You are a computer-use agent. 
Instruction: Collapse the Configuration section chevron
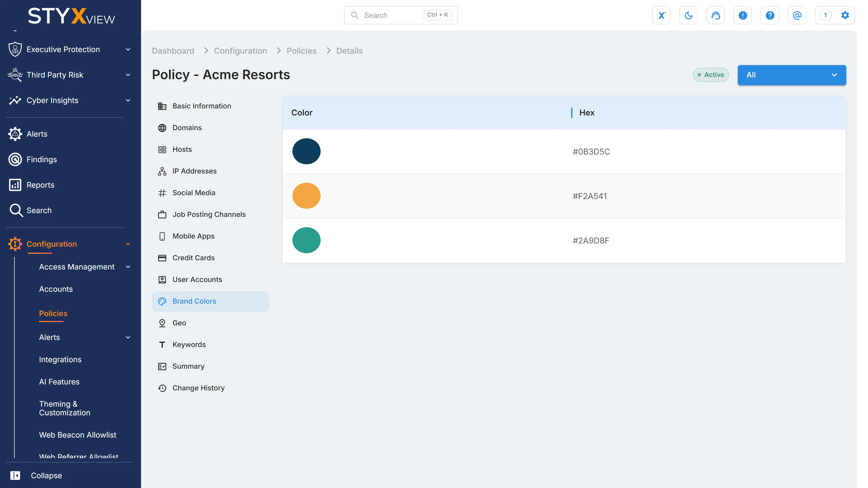tap(128, 244)
